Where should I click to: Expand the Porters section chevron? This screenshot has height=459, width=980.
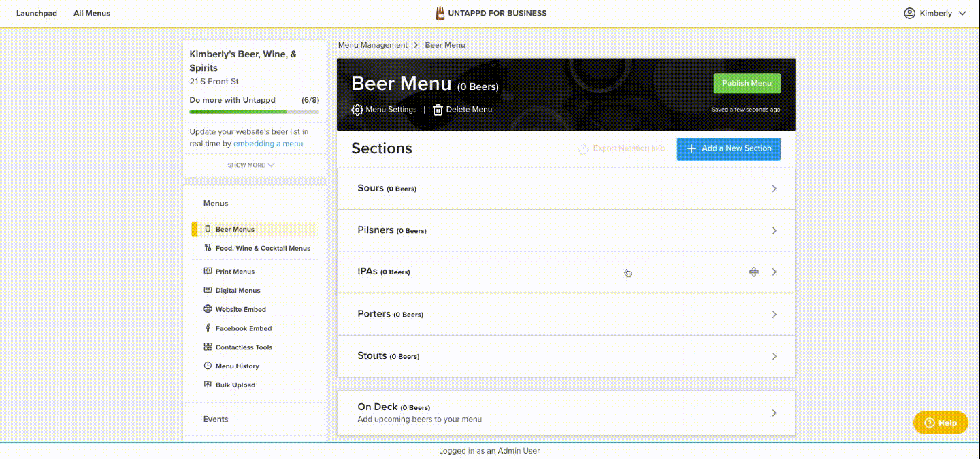tap(774, 315)
